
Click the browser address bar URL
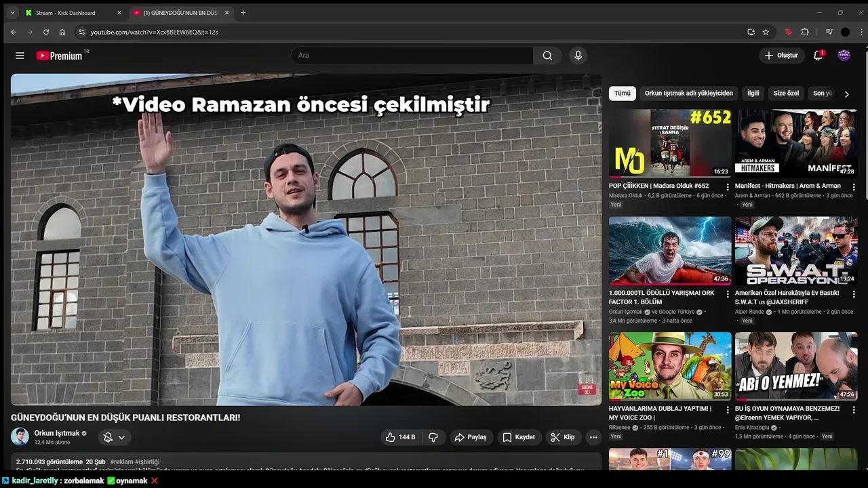(155, 32)
